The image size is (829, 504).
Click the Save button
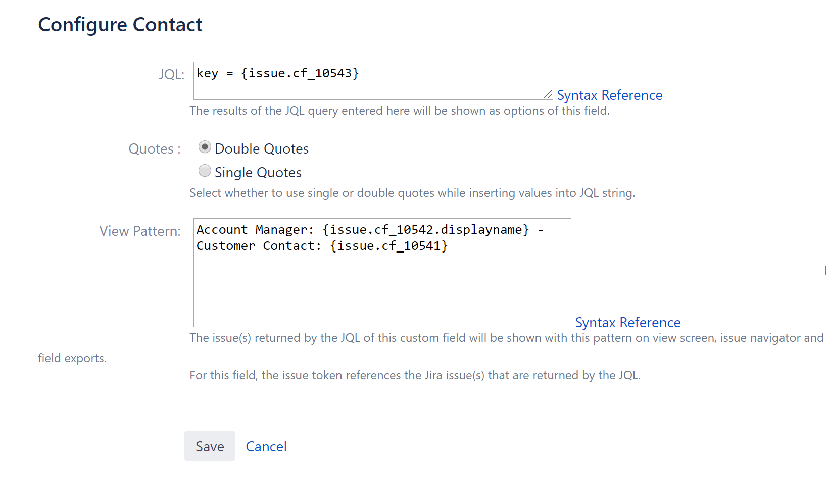click(x=209, y=446)
